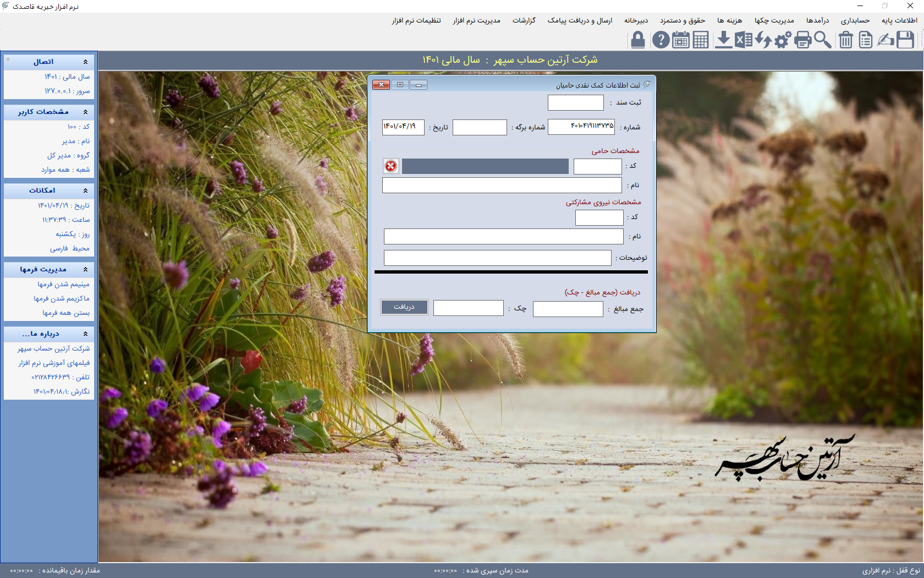Click the توضیحات text field

[x=497, y=258]
